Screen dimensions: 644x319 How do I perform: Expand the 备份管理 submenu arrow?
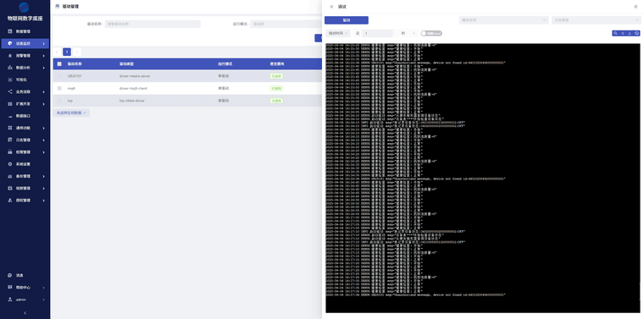(43, 176)
